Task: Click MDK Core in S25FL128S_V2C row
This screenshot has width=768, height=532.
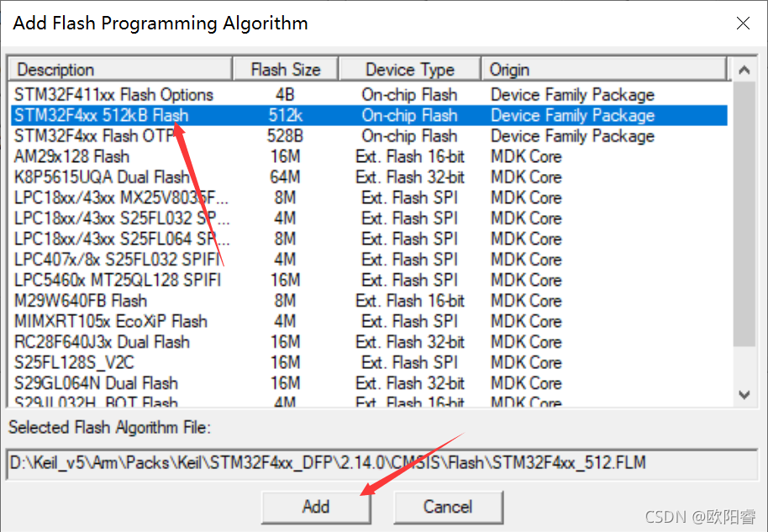Action: coord(527,362)
